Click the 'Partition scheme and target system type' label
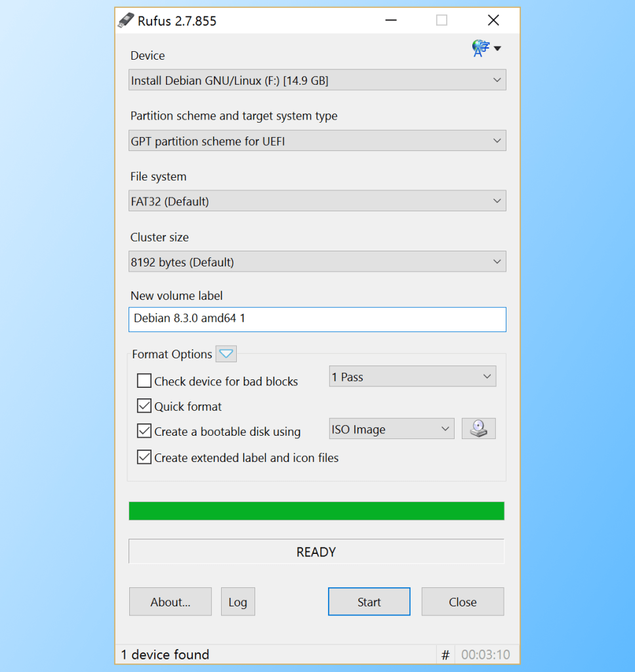The image size is (635, 672). [234, 115]
